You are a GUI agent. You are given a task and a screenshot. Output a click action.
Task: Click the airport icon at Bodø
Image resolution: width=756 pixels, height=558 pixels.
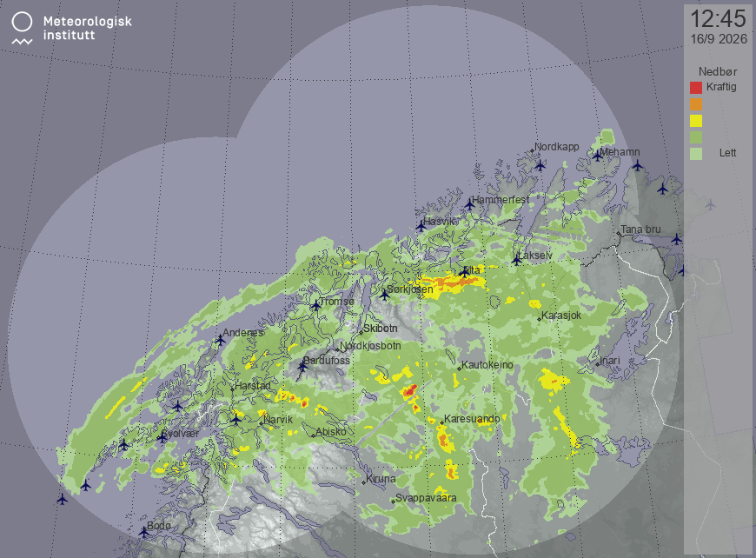(143, 532)
